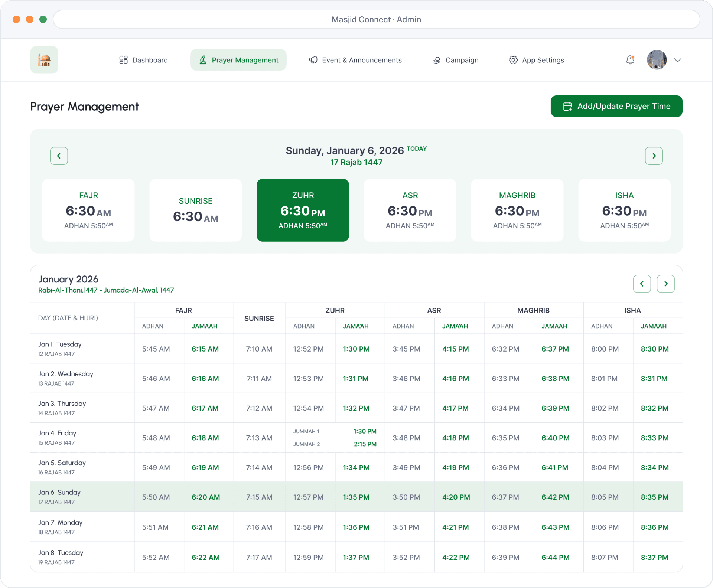Click the App Settings gear icon
This screenshot has width=713, height=588.
pyautogui.click(x=513, y=60)
